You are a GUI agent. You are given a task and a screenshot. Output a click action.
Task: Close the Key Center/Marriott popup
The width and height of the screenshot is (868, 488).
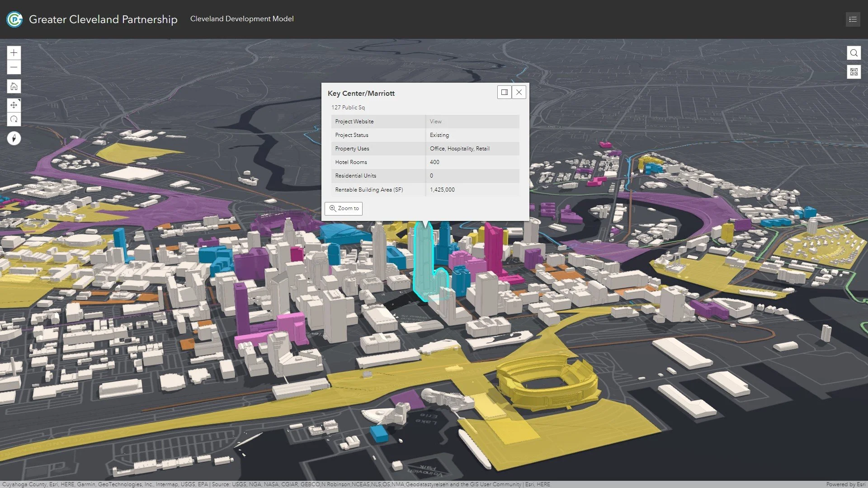tap(519, 92)
